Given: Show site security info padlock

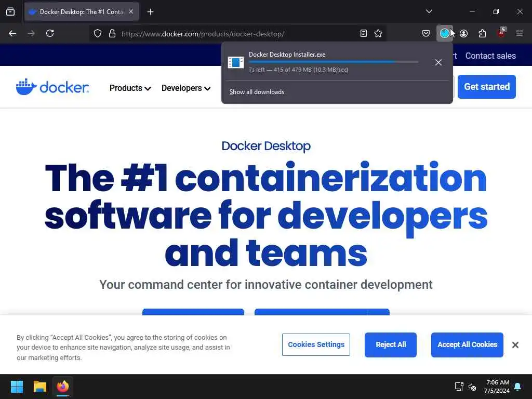Looking at the screenshot, I should coord(112,34).
